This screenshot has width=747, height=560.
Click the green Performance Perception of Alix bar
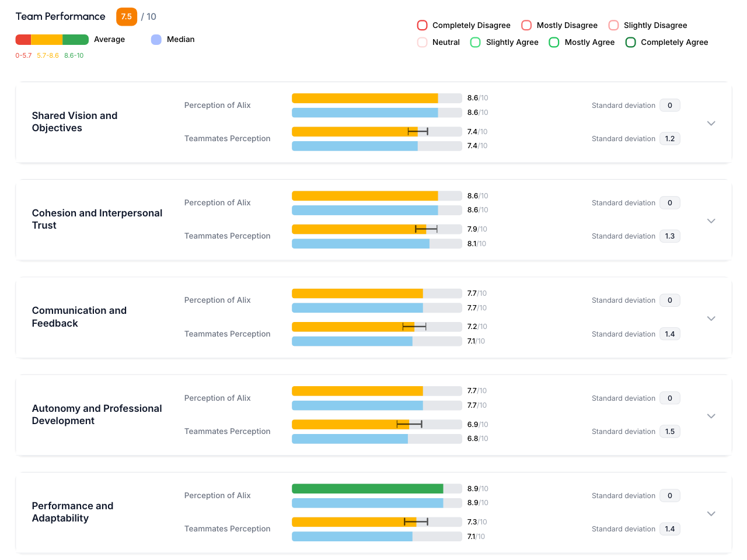tap(368, 489)
